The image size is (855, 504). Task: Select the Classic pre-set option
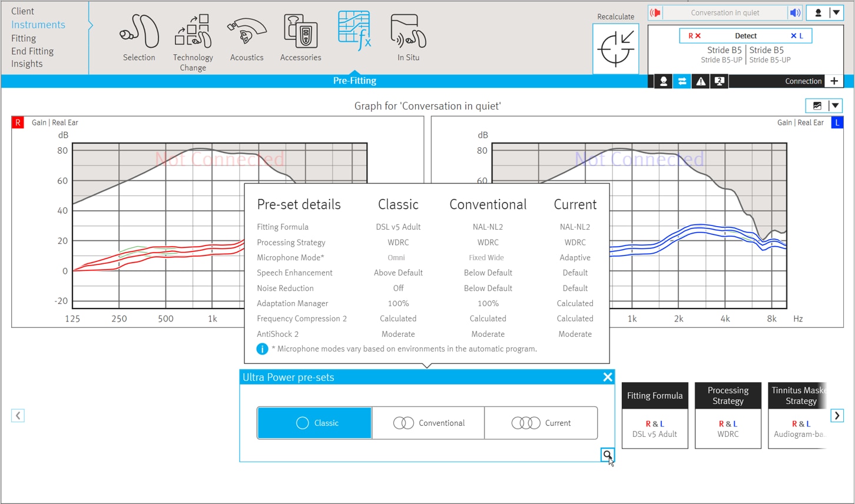314,423
